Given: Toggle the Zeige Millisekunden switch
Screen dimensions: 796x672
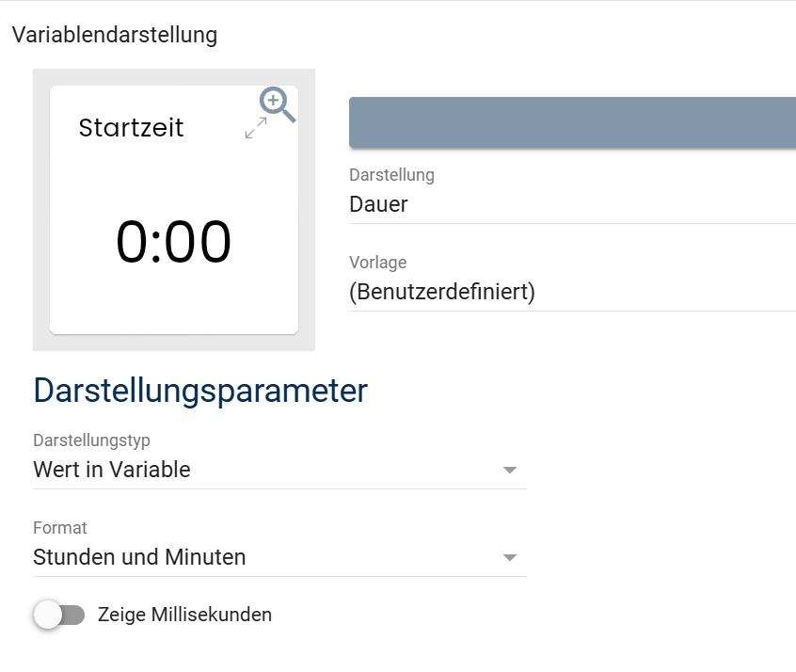Looking at the screenshot, I should pyautogui.click(x=58, y=615).
